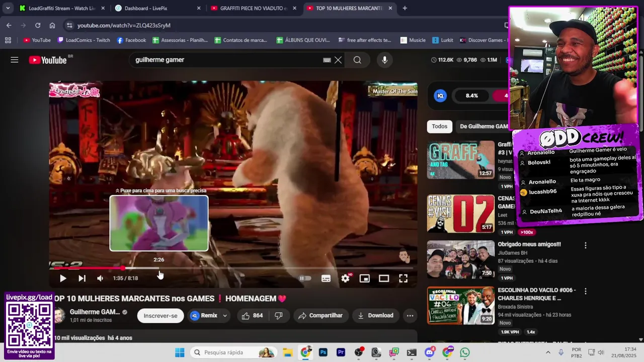Screen dimensions: 644x362
Task: Go back in browser history
Action: 9,25
